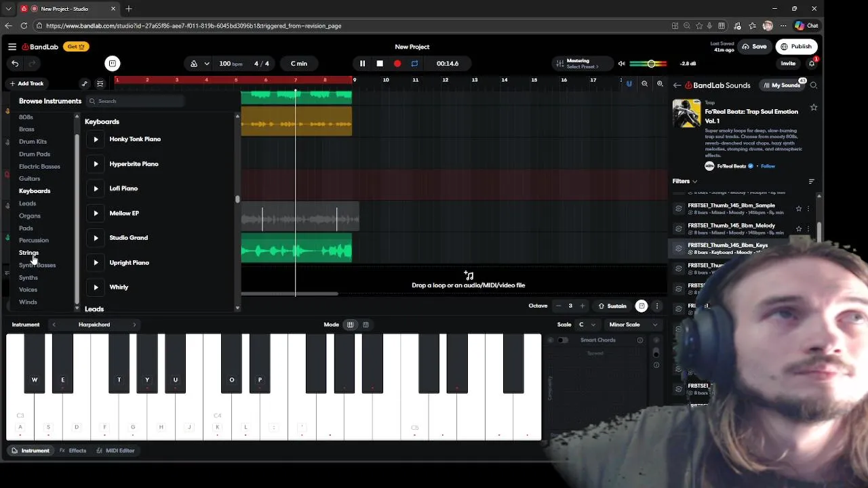Redo the last action
Image resolution: width=868 pixels, height=488 pixels.
[x=31, y=64]
